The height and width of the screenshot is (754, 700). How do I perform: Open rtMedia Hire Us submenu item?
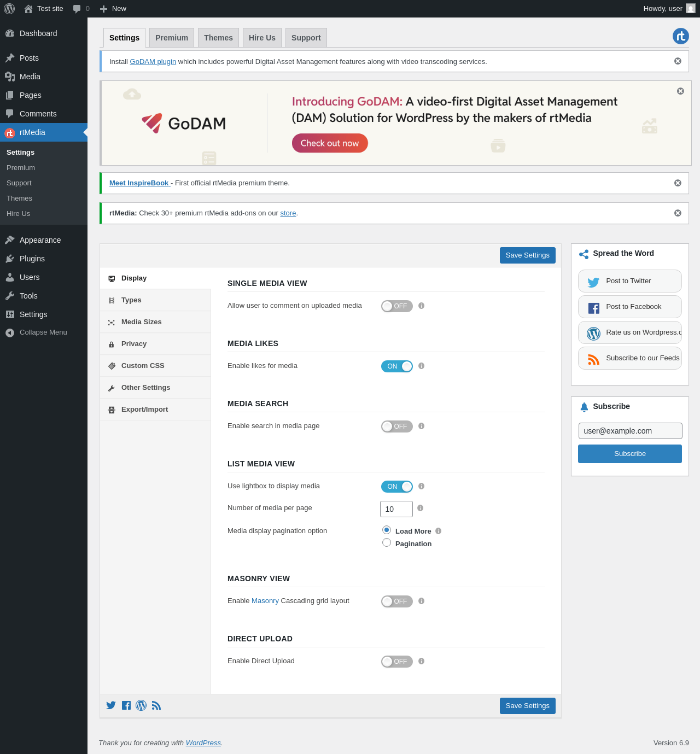point(19,214)
